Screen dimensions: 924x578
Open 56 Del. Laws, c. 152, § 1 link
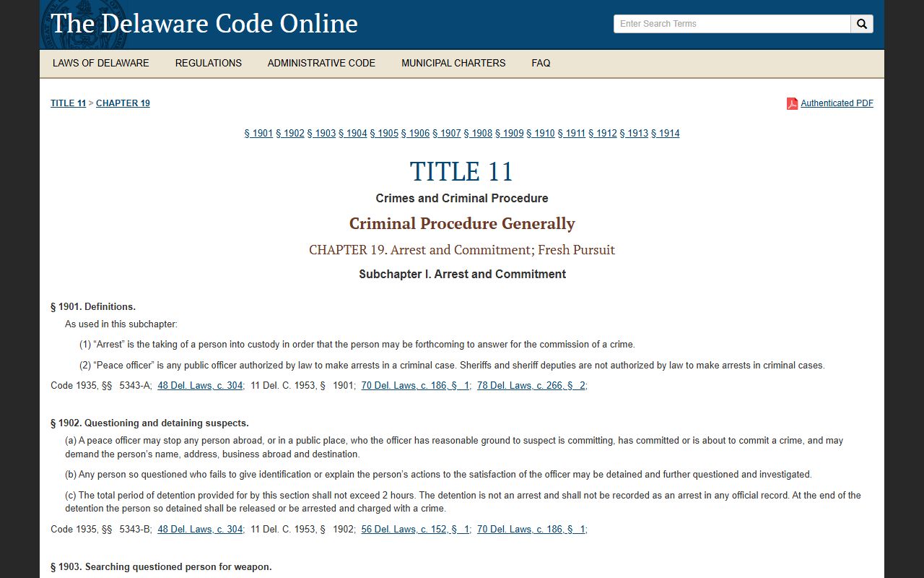[x=416, y=530]
